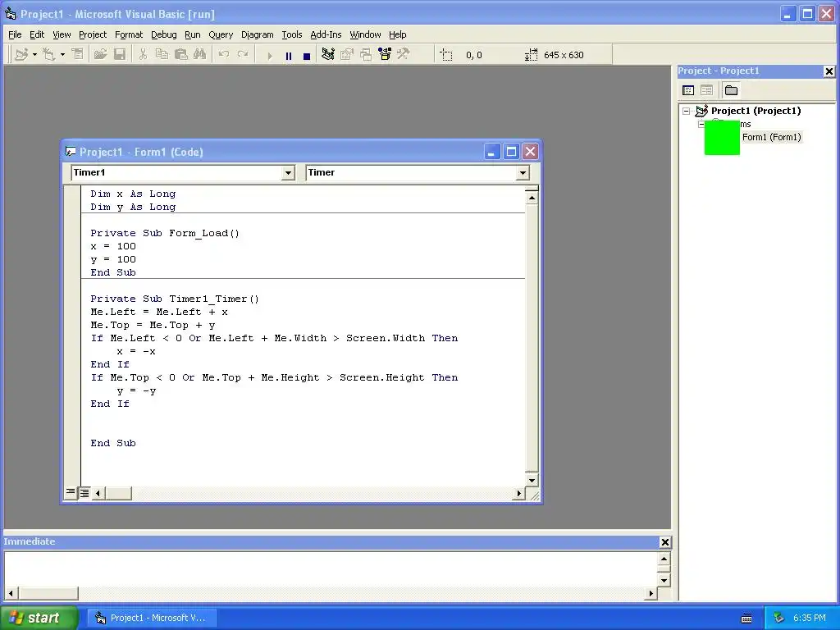The width and height of the screenshot is (840, 630).
Task: Click Immediate window scroll right arrow
Action: [x=651, y=593]
